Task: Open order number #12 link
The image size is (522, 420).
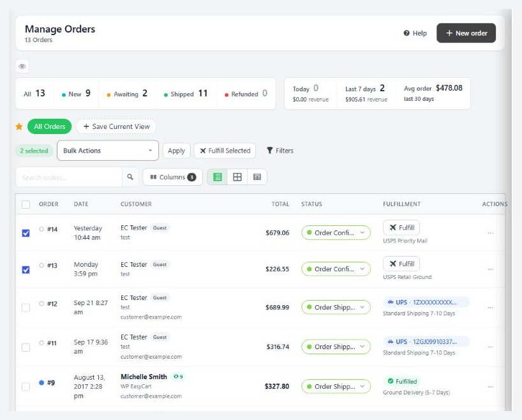Action: point(52,304)
